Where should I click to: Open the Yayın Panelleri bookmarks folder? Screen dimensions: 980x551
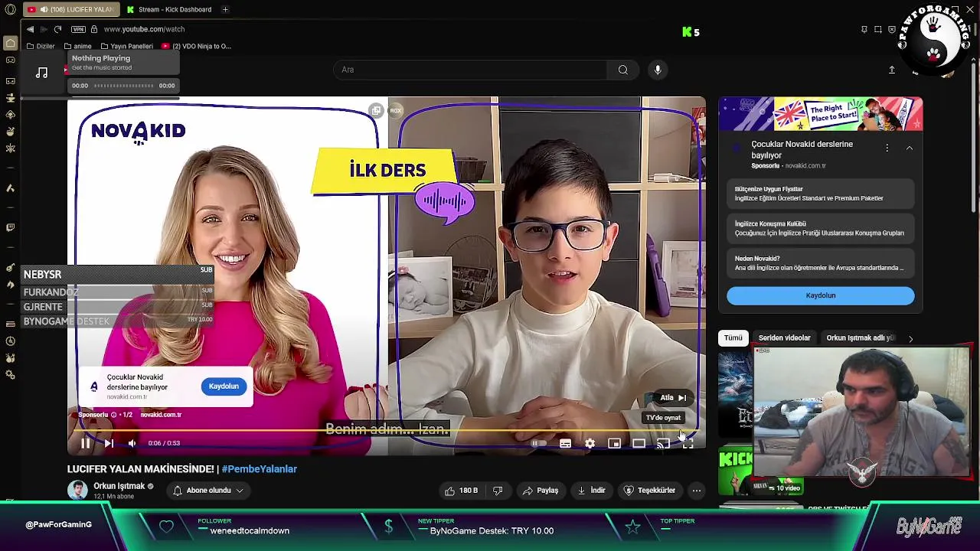pos(126,46)
